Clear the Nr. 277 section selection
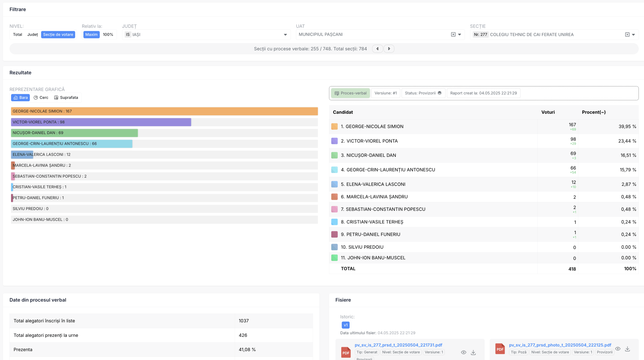Screen dimensions: 644x360 click(x=627, y=34)
